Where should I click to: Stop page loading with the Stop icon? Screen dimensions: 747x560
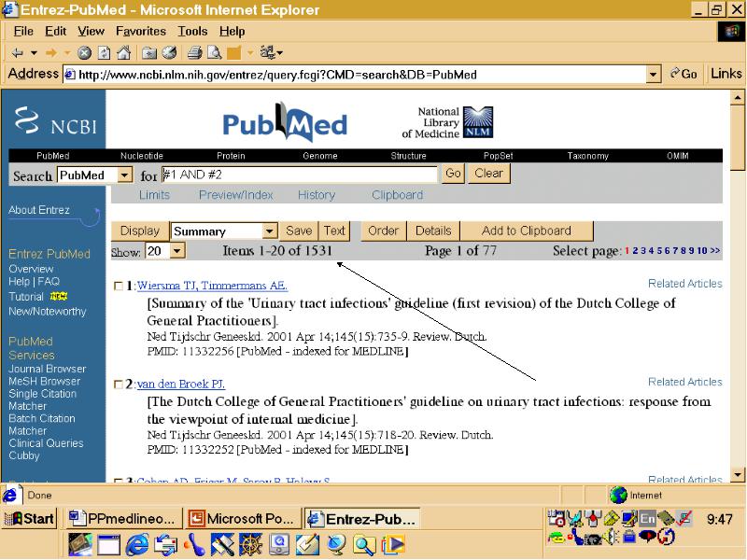84,53
